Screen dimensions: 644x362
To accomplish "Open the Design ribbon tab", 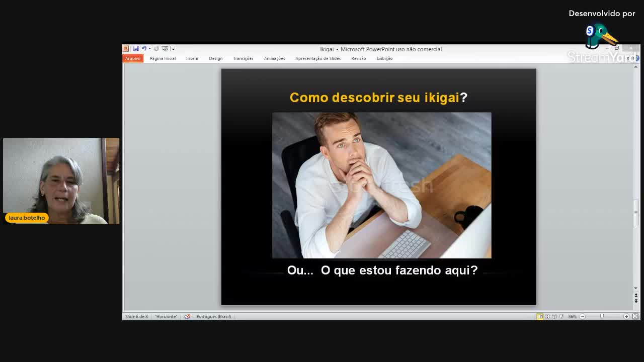I will point(216,58).
